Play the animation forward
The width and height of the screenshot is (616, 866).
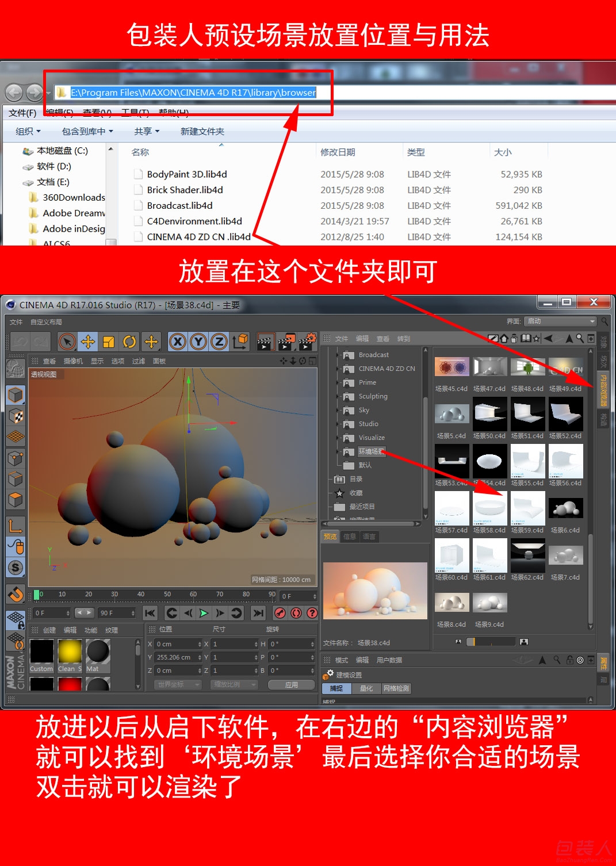tap(204, 613)
